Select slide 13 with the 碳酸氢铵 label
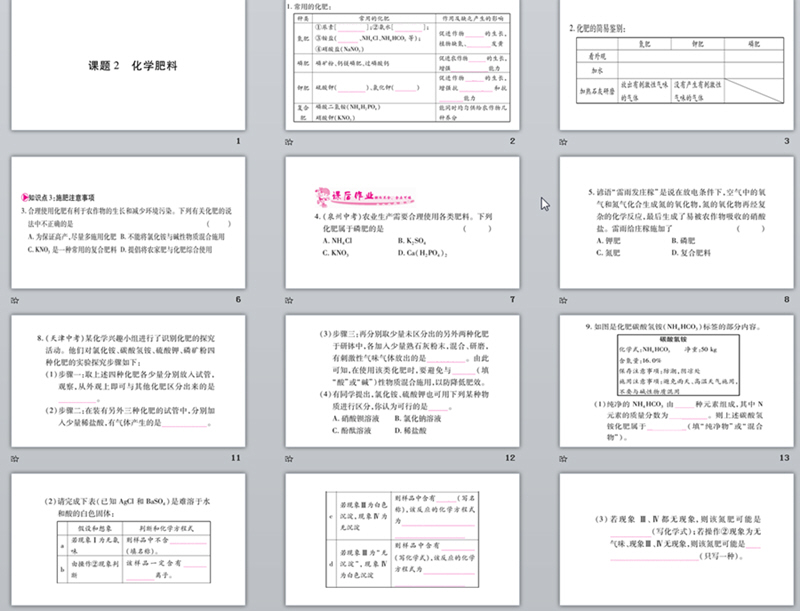 [675, 380]
